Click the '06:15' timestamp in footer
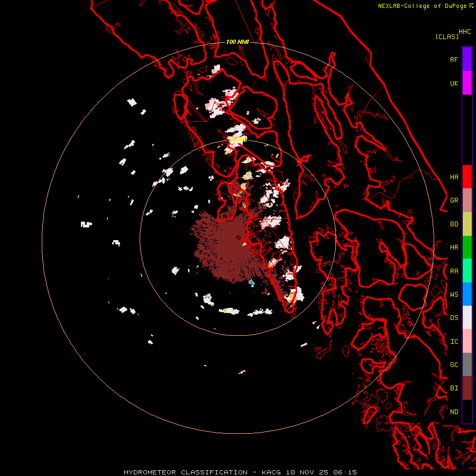The width and height of the screenshot is (476, 476). coord(344,472)
